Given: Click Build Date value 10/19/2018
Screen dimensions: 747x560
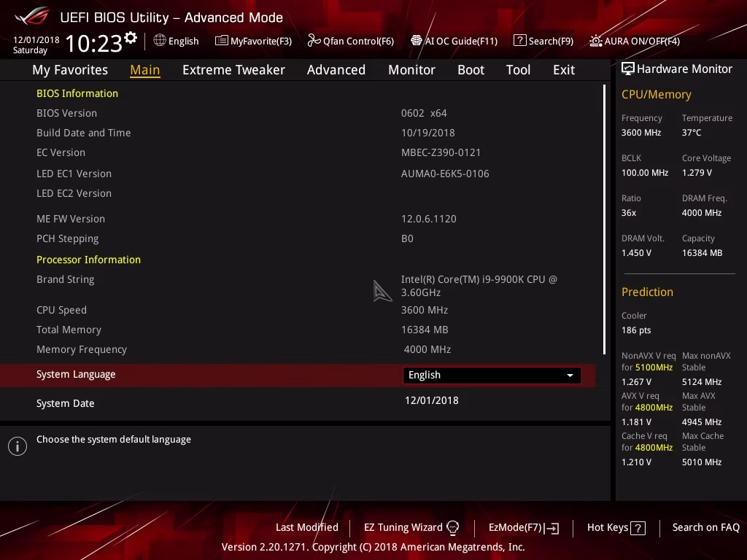Looking at the screenshot, I should tap(427, 133).
